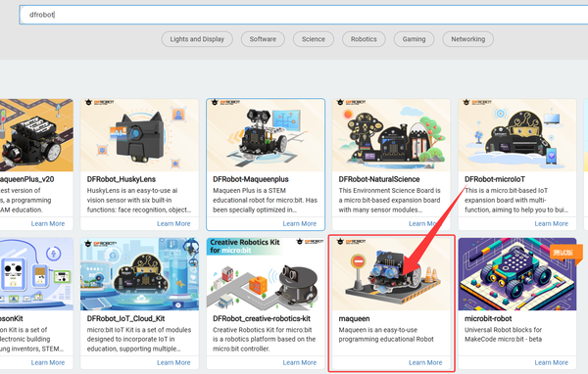Open the microbit-robot card image
The height and width of the screenshot is (374, 588).
pyautogui.click(x=517, y=274)
